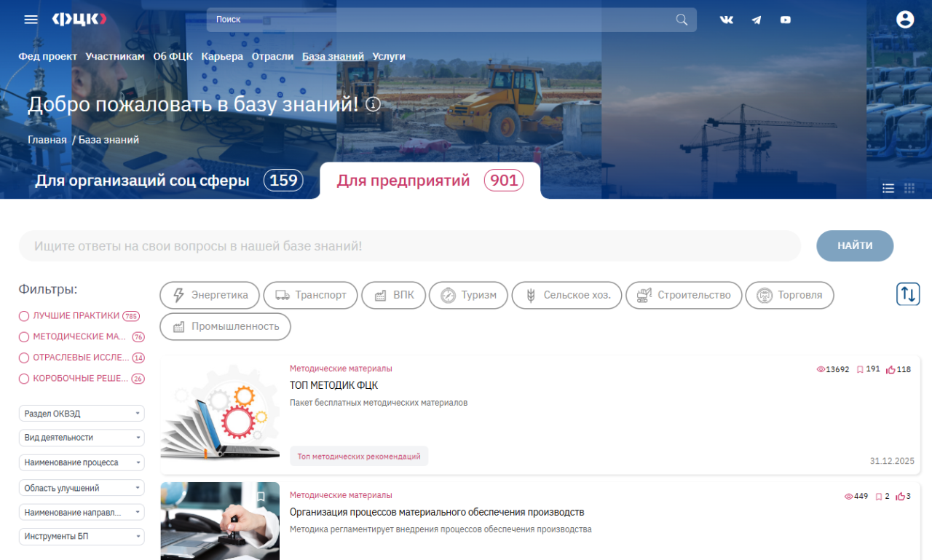Switch to grid view layout icon
This screenshot has height=560, width=932.
tap(909, 188)
